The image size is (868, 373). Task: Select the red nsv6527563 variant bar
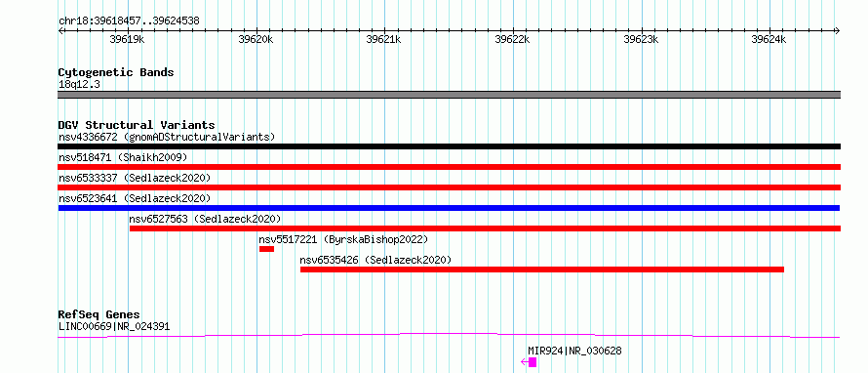[485, 228]
